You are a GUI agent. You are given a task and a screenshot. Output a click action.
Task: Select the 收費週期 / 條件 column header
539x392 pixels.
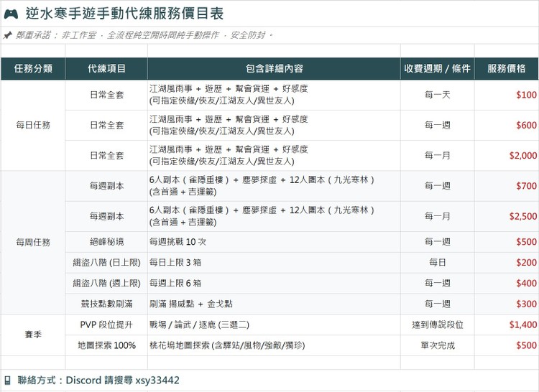(437, 69)
